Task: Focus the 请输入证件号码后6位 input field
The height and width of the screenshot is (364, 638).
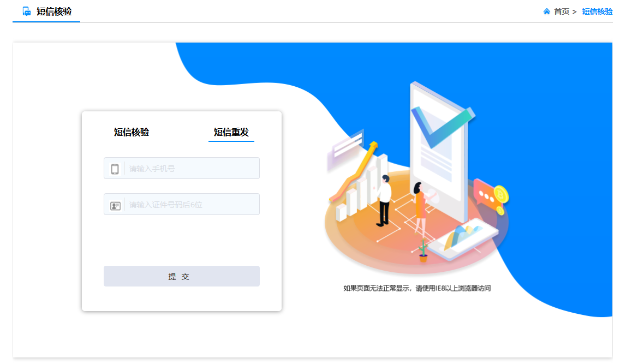Action: coord(182,204)
